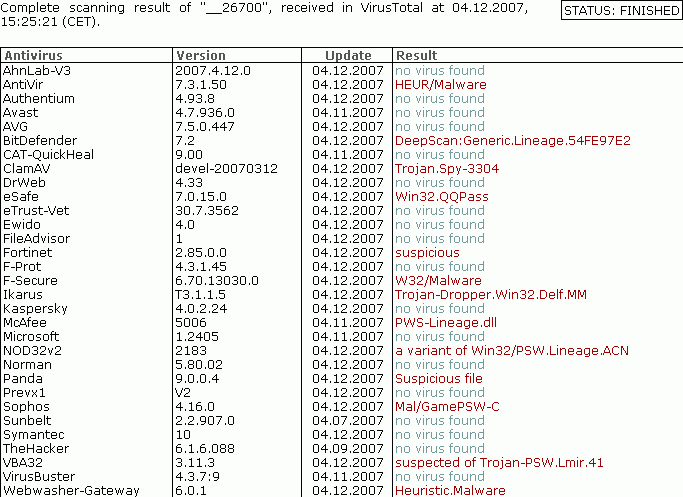Viewport: 683px width, 497px height.
Task: Click eSafe version 7.0.15.0
Action: [x=201, y=196]
